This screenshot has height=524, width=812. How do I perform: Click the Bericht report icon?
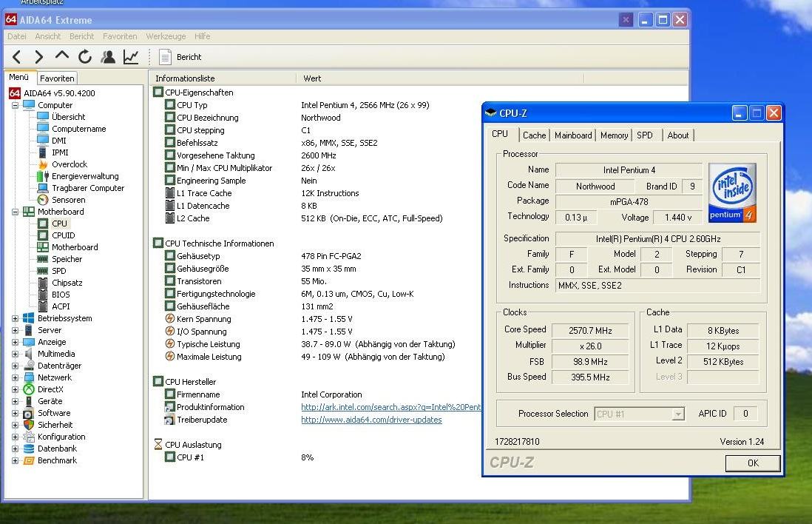pos(166,57)
